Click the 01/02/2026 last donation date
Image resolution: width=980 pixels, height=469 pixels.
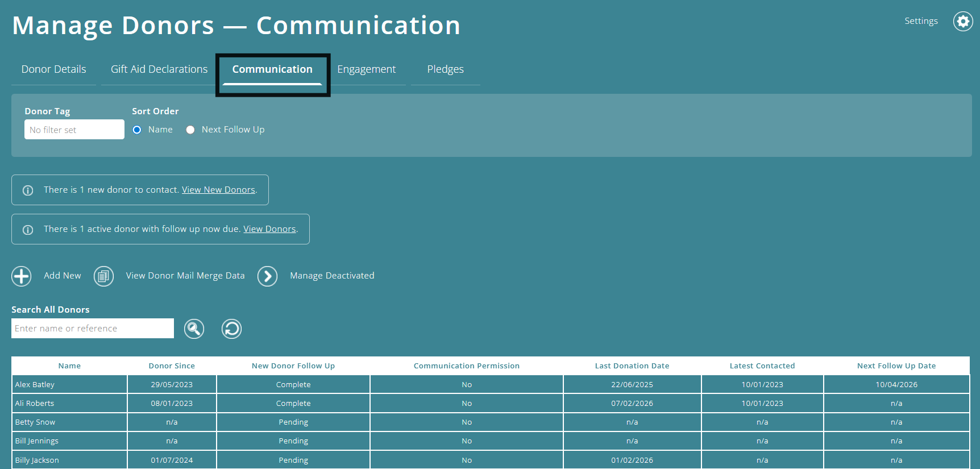[x=632, y=460]
